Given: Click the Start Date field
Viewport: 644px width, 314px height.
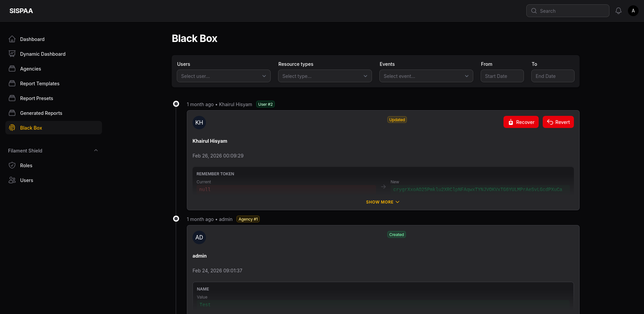Looking at the screenshot, I should tap(502, 76).
